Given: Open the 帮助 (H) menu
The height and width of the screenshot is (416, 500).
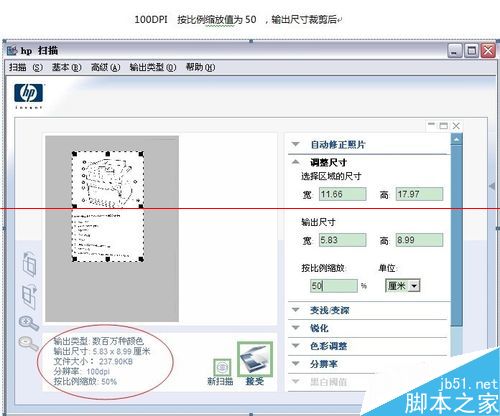Looking at the screenshot, I should (x=200, y=67).
